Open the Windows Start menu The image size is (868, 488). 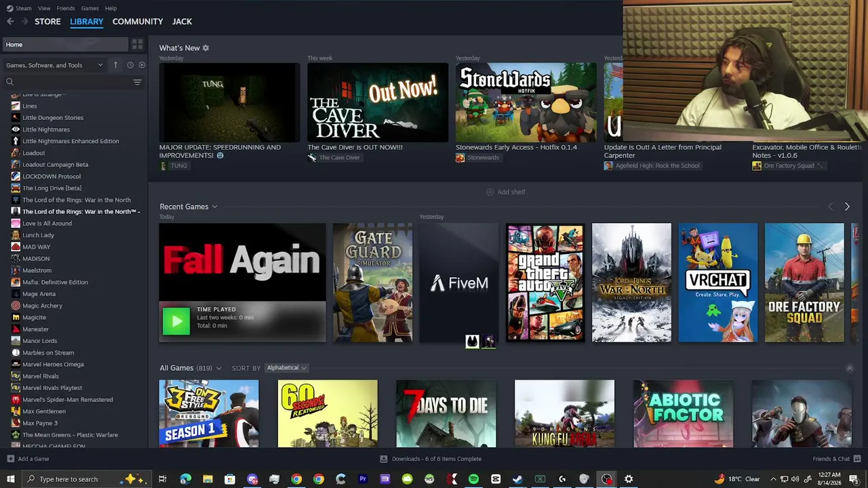pos(10,479)
